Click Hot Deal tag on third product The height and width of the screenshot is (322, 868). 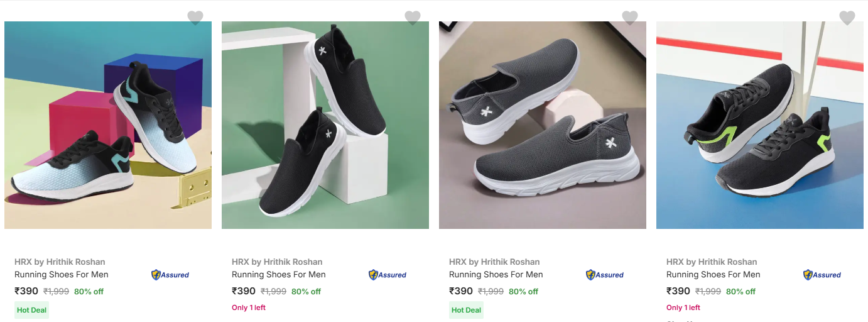(x=466, y=310)
